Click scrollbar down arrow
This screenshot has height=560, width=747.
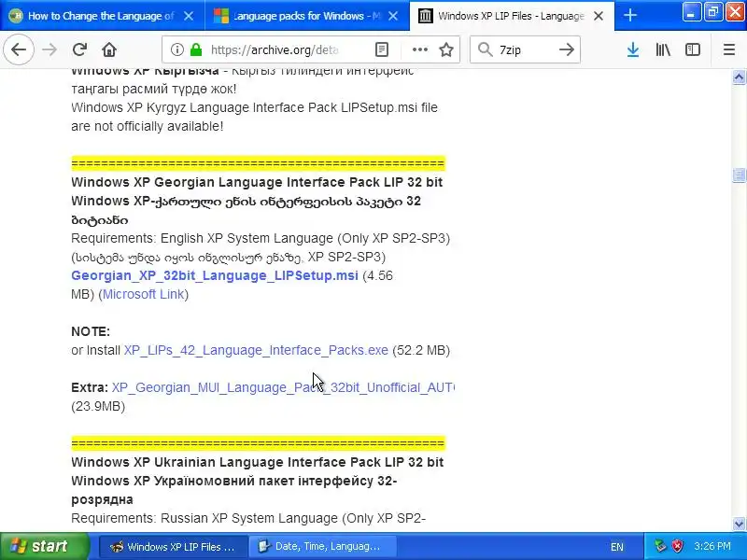(739, 524)
